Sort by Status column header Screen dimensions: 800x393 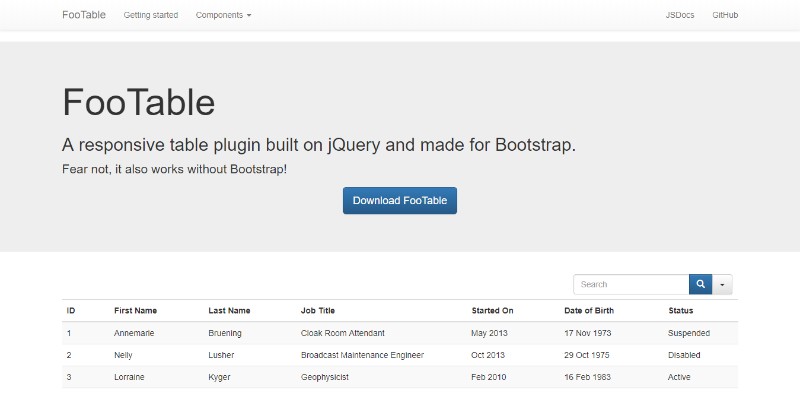tap(681, 310)
